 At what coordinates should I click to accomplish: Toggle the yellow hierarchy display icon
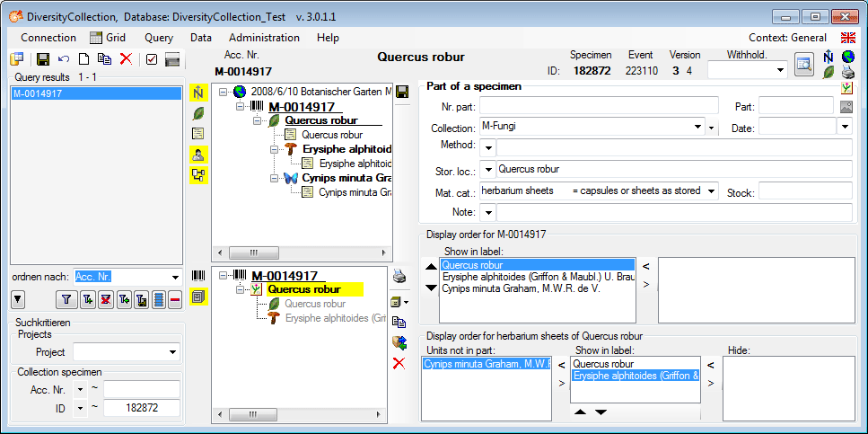click(x=198, y=175)
